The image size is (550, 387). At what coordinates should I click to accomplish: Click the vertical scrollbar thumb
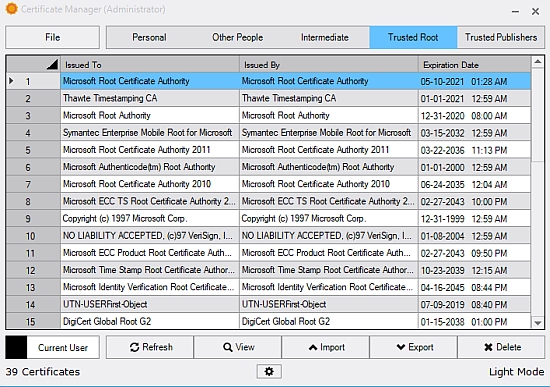coord(537,115)
